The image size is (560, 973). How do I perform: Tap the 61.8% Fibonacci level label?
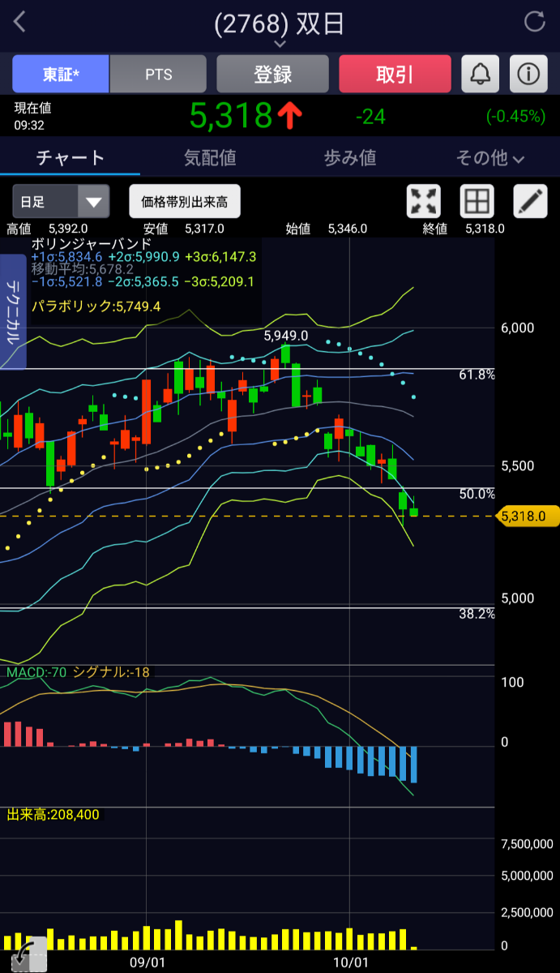[x=477, y=375]
